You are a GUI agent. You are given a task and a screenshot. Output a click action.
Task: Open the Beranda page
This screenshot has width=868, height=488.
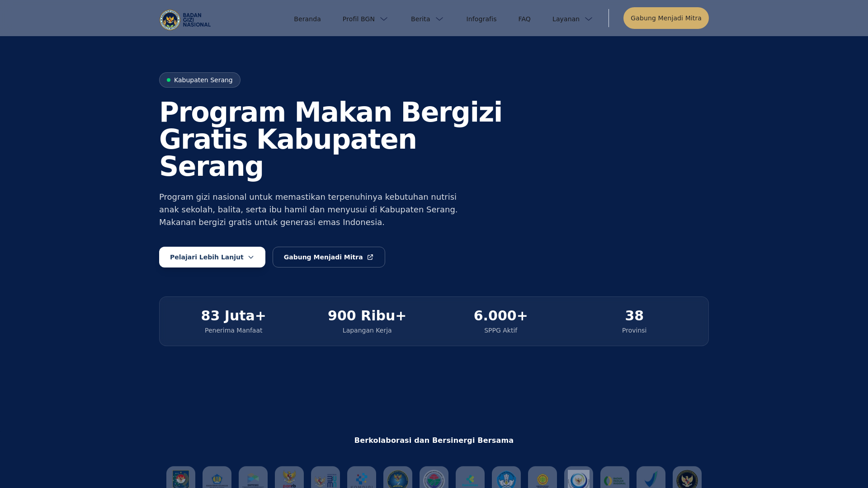point(307,19)
